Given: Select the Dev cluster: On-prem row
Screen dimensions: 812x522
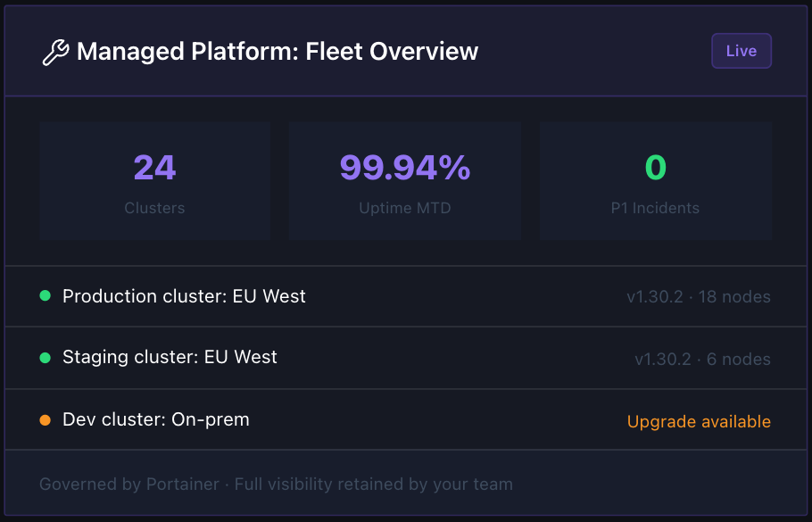Looking at the screenshot, I should [405, 419].
